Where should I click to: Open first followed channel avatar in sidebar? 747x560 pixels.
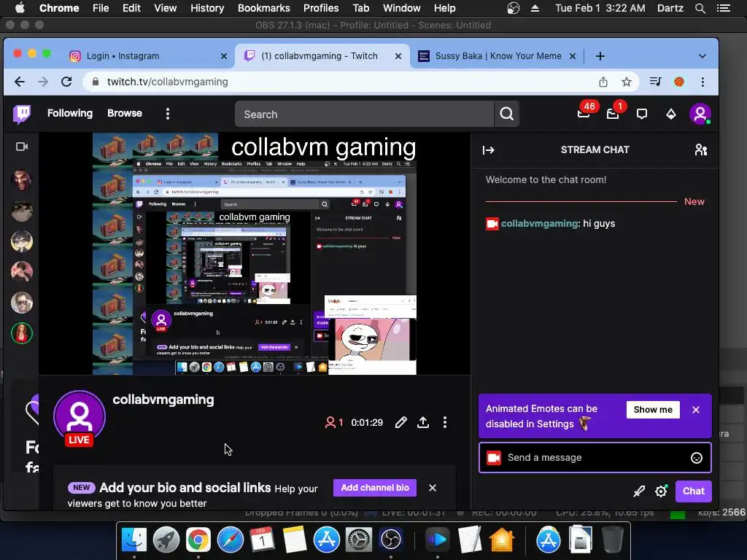click(22, 179)
